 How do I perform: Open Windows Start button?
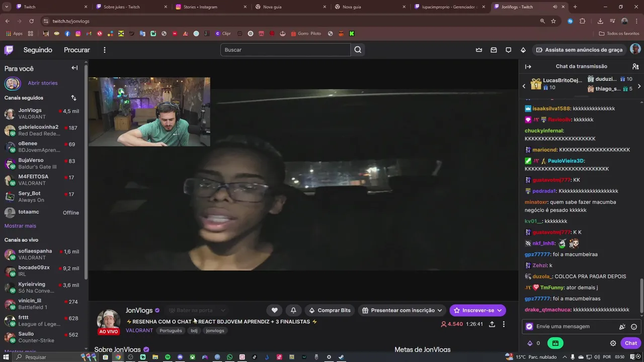pyautogui.click(x=5, y=357)
